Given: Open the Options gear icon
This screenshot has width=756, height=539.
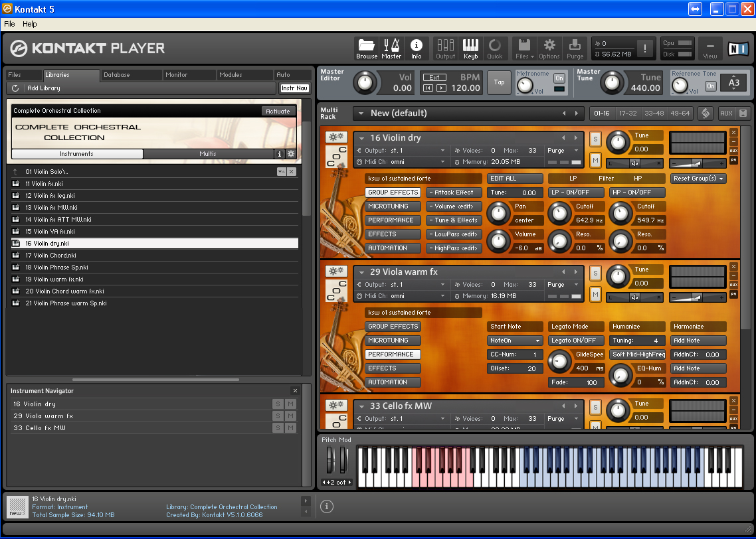Looking at the screenshot, I should 549,48.
